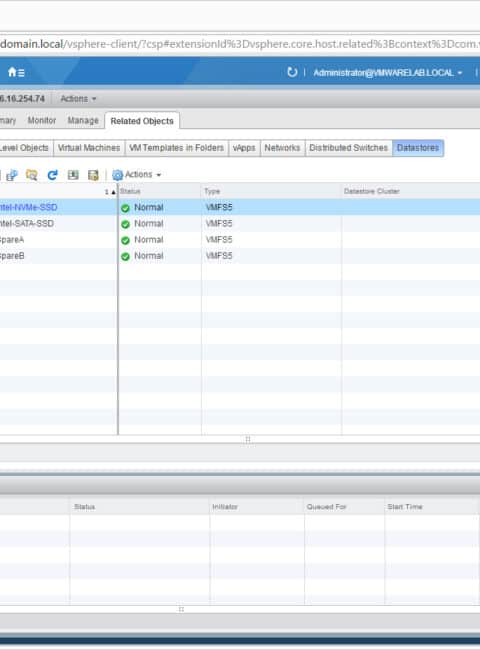Click the Normal status icon for SpareA

(125, 240)
